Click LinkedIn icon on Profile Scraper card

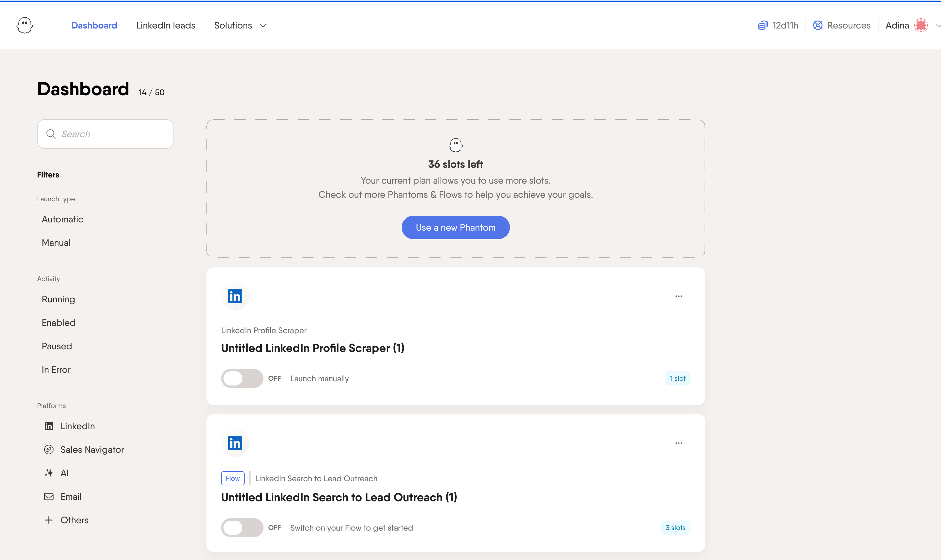(x=235, y=296)
